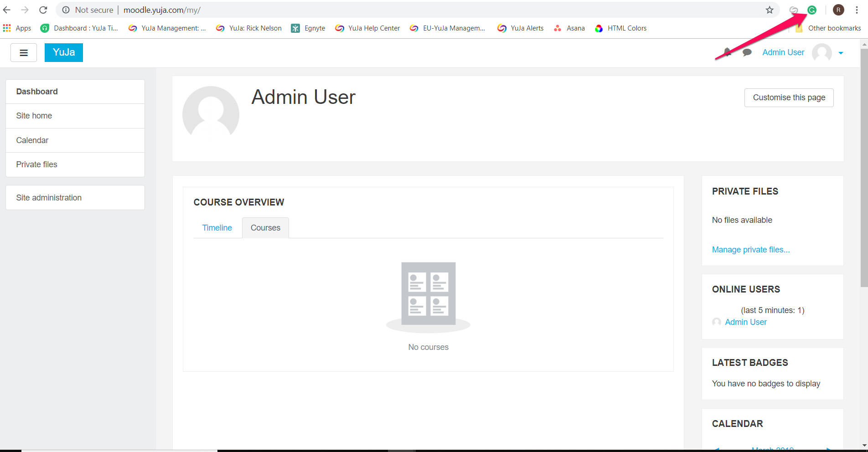
Task: Click the Admin User avatar in header
Action: 822,53
